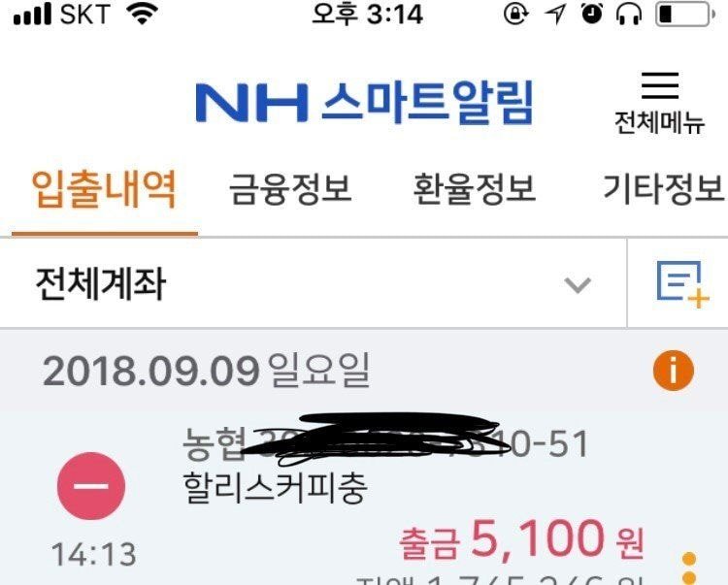
Task: Select the 입출내역 tab
Action: pos(105,189)
